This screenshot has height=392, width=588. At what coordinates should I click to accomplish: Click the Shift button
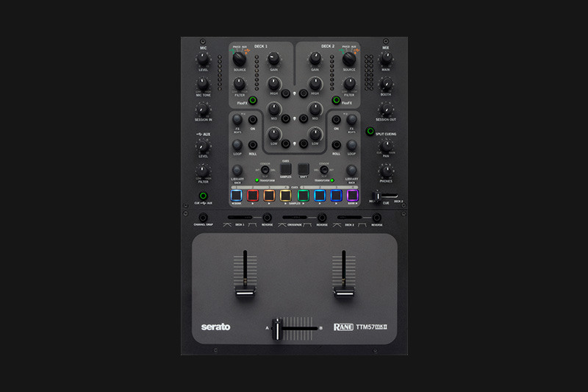304,169
